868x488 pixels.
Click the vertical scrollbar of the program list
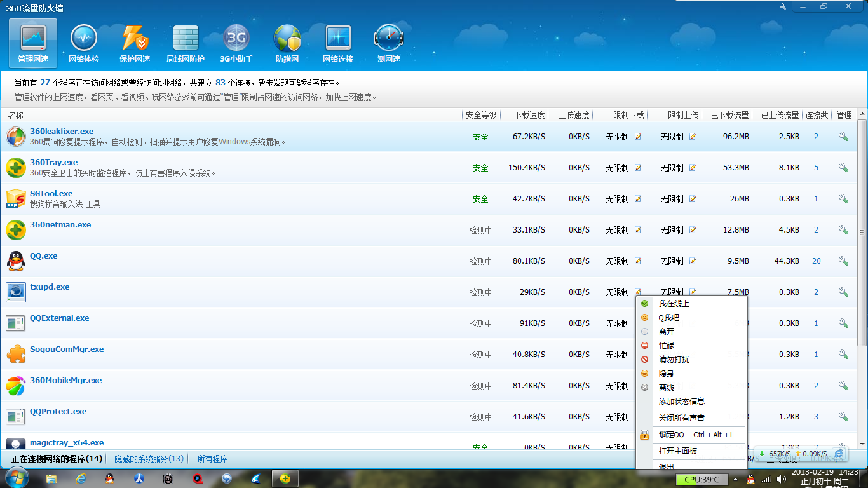pos(862,232)
